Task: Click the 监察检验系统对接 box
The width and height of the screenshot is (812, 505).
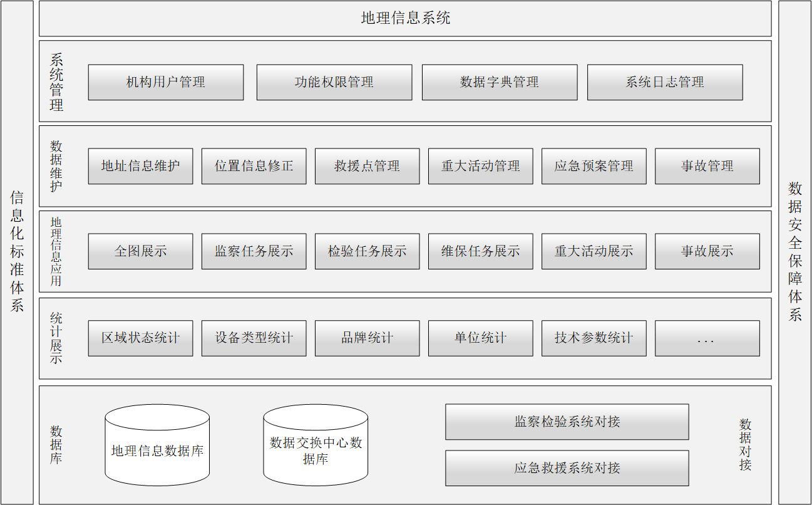Action: [567, 422]
